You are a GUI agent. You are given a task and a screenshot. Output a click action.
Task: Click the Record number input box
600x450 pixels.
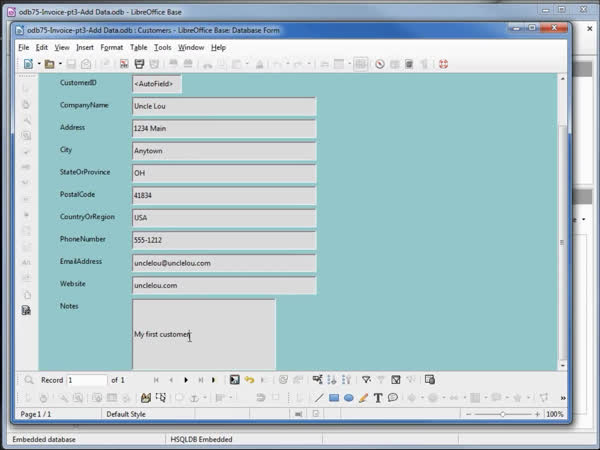tap(87, 380)
